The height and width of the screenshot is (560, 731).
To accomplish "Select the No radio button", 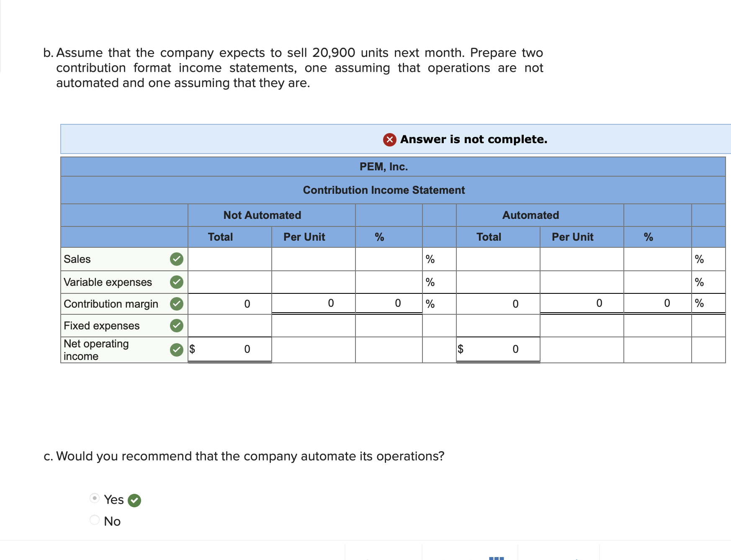I will click(94, 520).
